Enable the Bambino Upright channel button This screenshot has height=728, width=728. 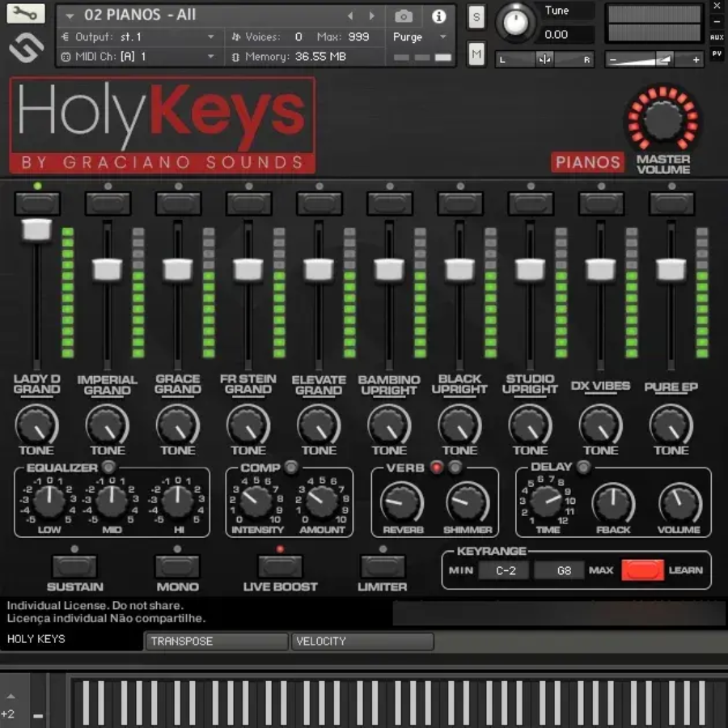(x=390, y=203)
